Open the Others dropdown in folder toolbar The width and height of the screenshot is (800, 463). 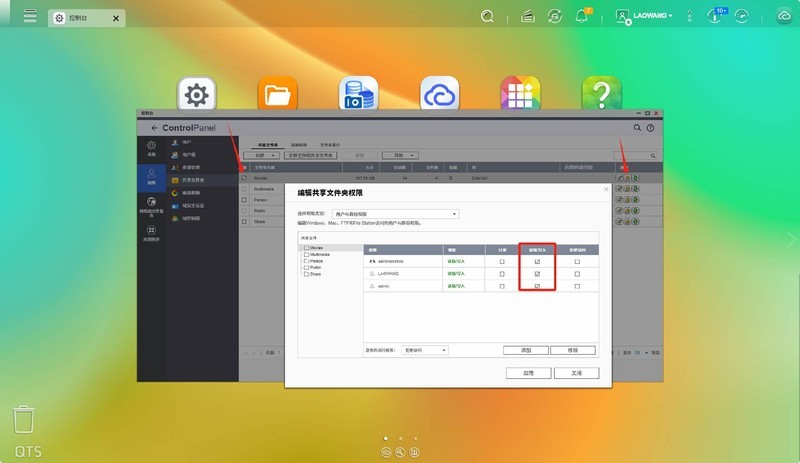tap(401, 155)
